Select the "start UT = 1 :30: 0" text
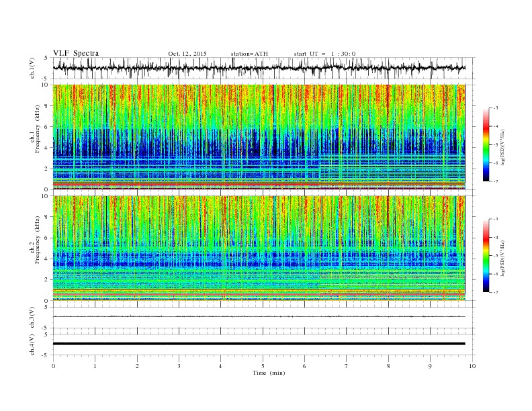 pyautogui.click(x=324, y=54)
